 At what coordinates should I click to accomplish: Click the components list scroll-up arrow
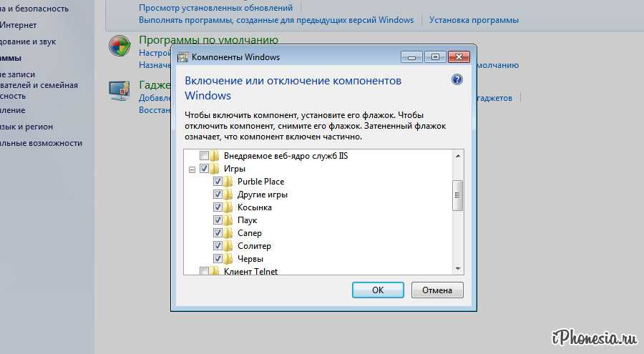pyautogui.click(x=458, y=156)
